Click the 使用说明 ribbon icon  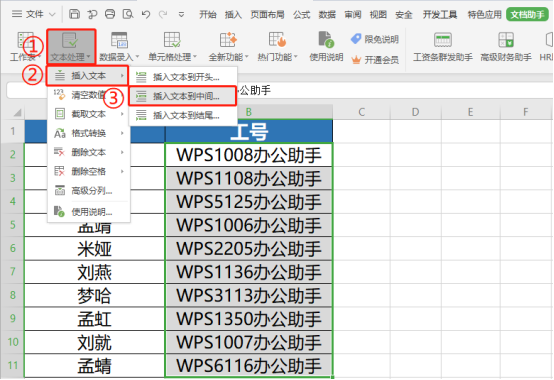[326, 47]
